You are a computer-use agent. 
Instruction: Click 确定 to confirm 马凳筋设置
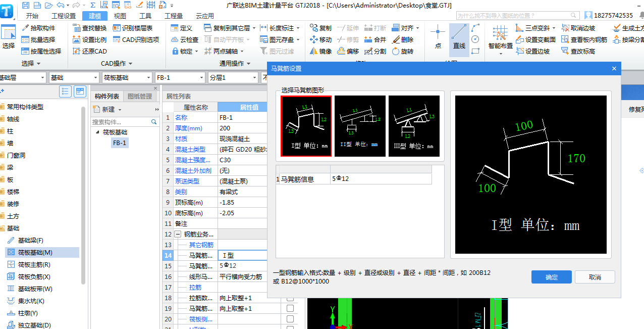click(x=551, y=277)
